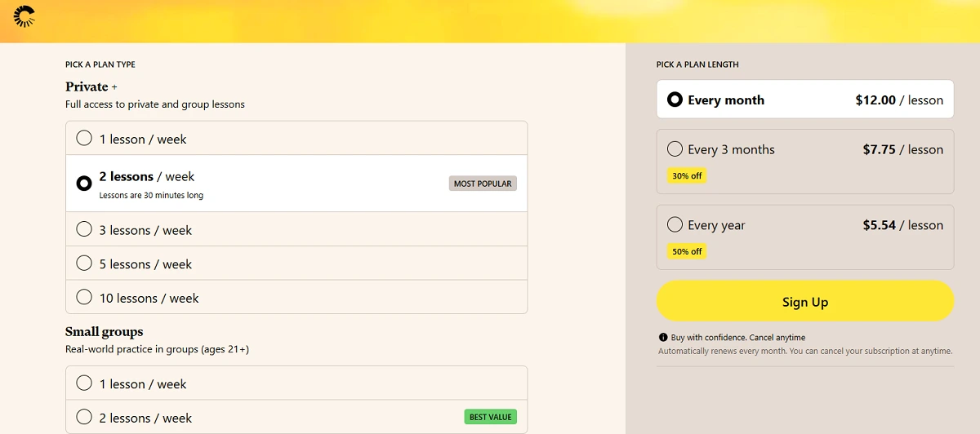Screen dimensions: 980x434
Task: Select the Every month plan length
Action: click(675, 100)
